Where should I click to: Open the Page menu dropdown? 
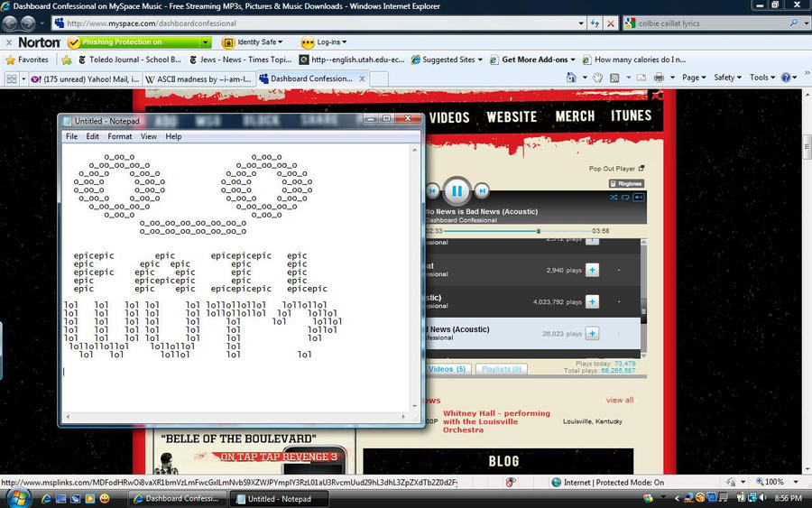(x=694, y=78)
